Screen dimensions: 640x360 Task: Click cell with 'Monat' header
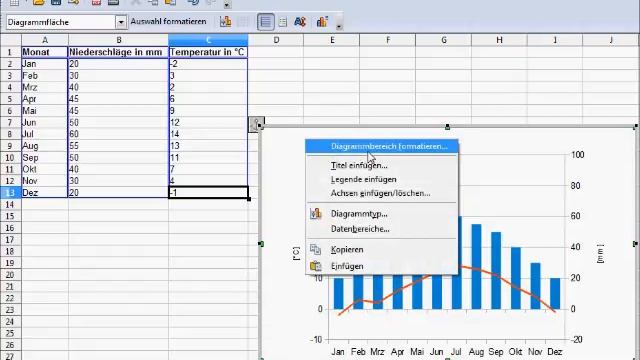coord(44,52)
